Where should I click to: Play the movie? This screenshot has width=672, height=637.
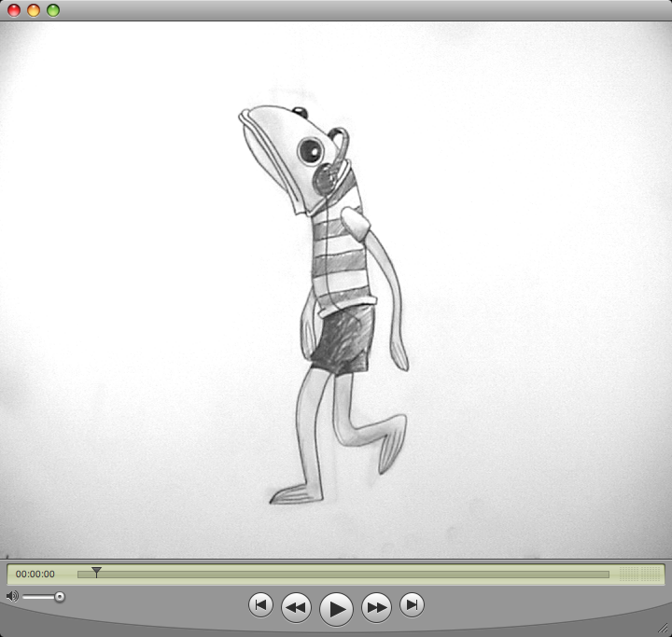[336, 609]
